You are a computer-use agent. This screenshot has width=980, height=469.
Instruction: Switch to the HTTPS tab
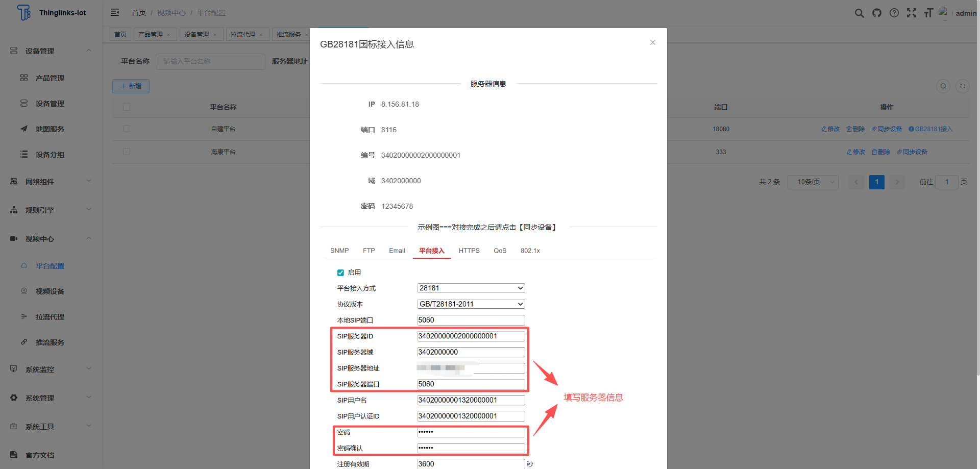[x=469, y=251]
